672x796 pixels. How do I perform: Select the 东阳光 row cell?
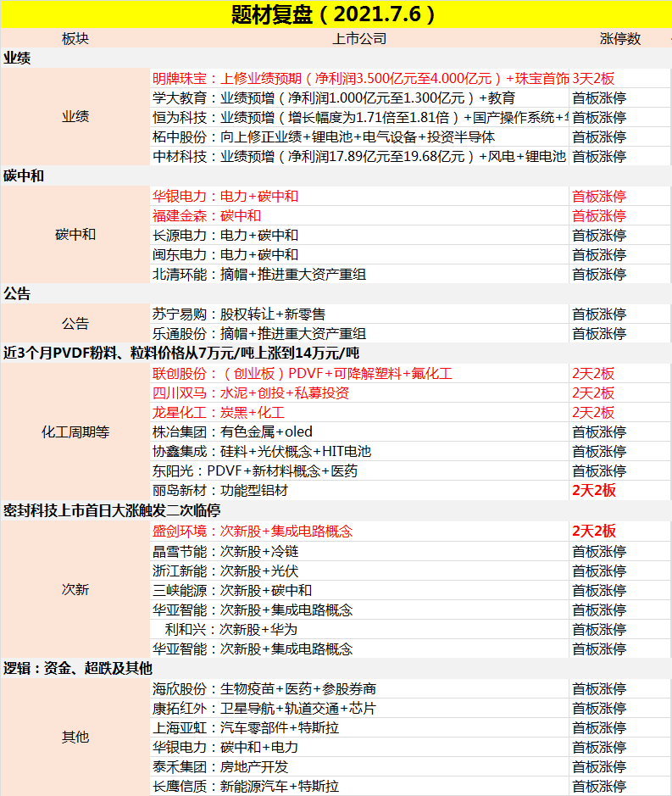[x=359, y=471]
